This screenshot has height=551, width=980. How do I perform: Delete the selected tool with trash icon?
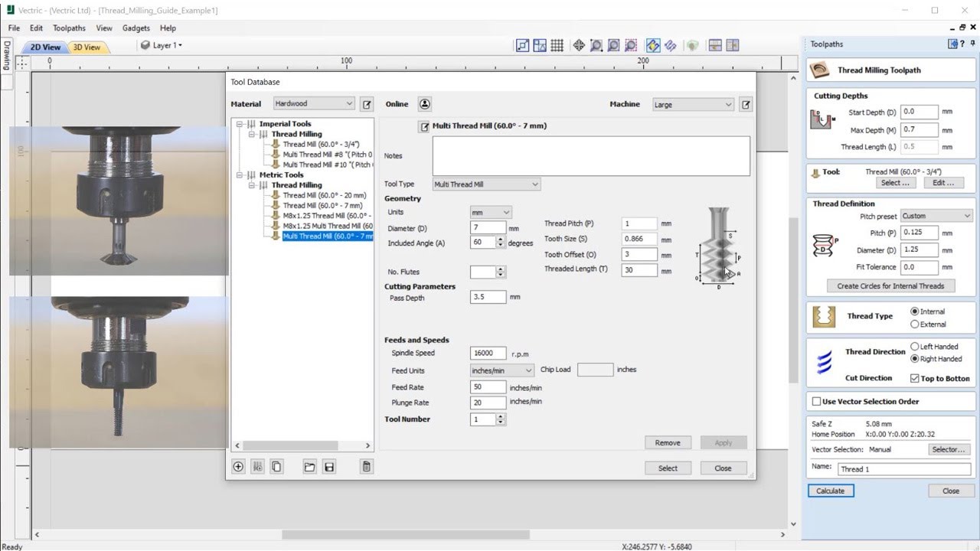367,467
